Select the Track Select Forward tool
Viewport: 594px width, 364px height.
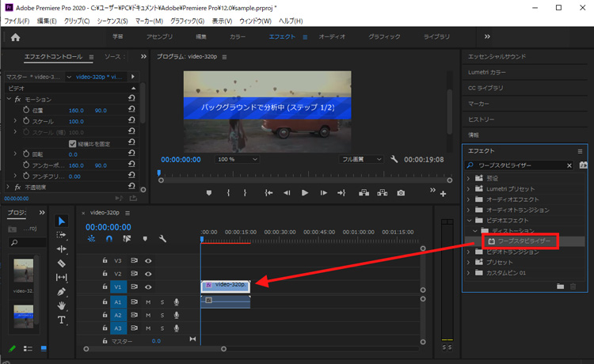[x=62, y=235]
